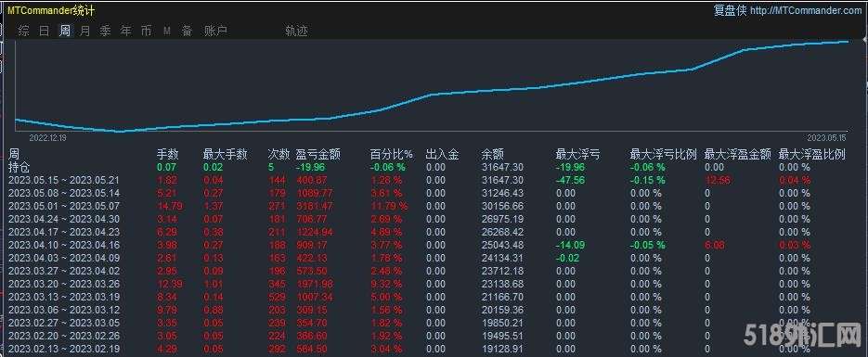Click the 最大浮亏 column header
The image size is (868, 357).
pos(578,154)
